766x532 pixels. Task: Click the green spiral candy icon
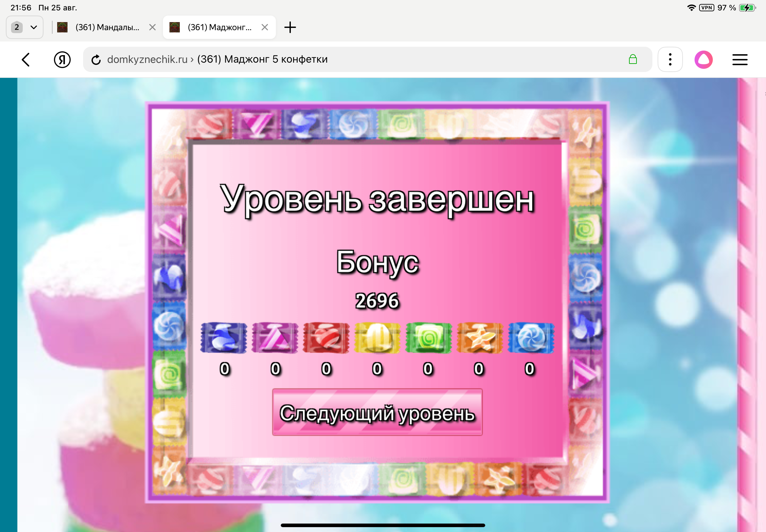[428, 338]
